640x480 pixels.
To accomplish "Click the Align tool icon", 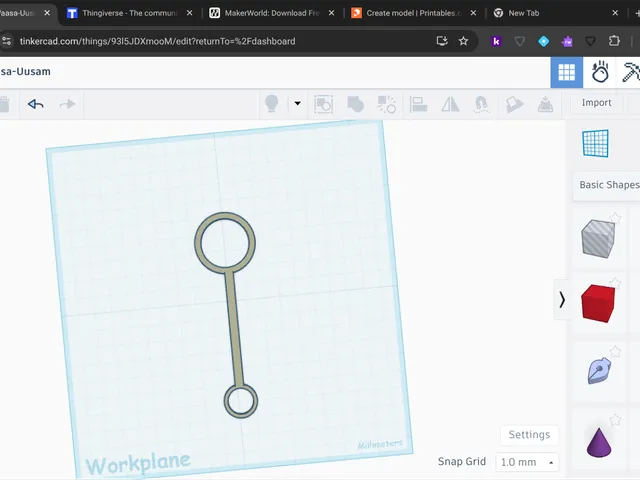I will (x=418, y=104).
